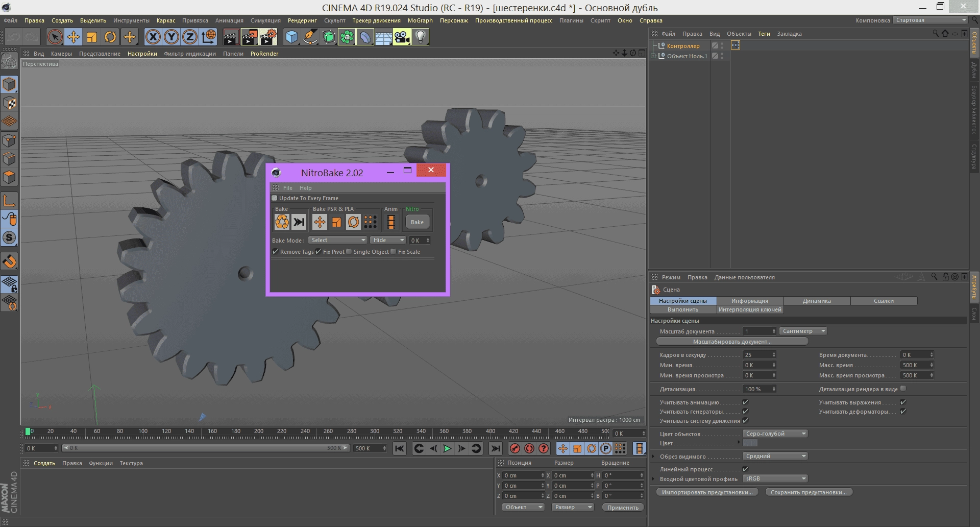Click Масштабировать документ button
Viewport: 980px width, 527px height.
click(732, 342)
